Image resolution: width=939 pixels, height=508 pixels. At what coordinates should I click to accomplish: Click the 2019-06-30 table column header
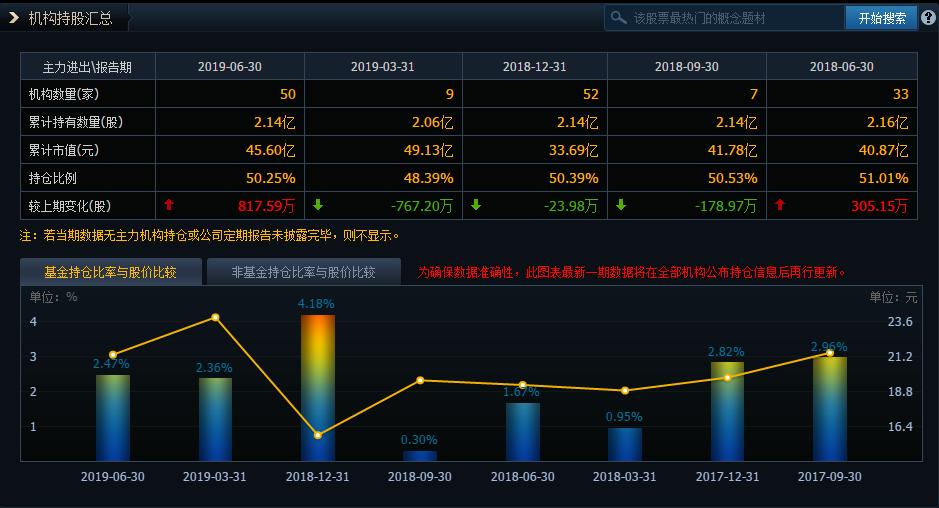coord(230,66)
